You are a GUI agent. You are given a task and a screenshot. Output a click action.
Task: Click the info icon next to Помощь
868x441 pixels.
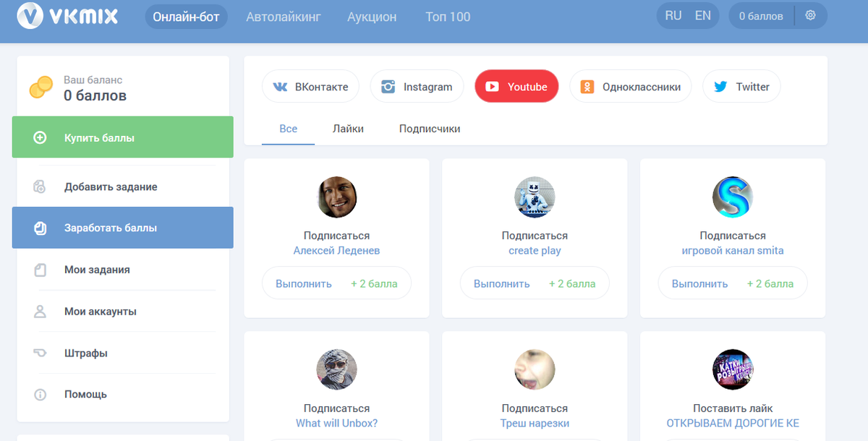click(x=41, y=395)
